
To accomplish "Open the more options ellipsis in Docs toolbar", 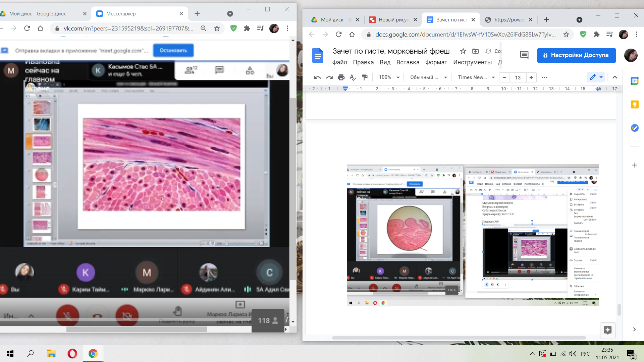I will pyautogui.click(x=544, y=77).
